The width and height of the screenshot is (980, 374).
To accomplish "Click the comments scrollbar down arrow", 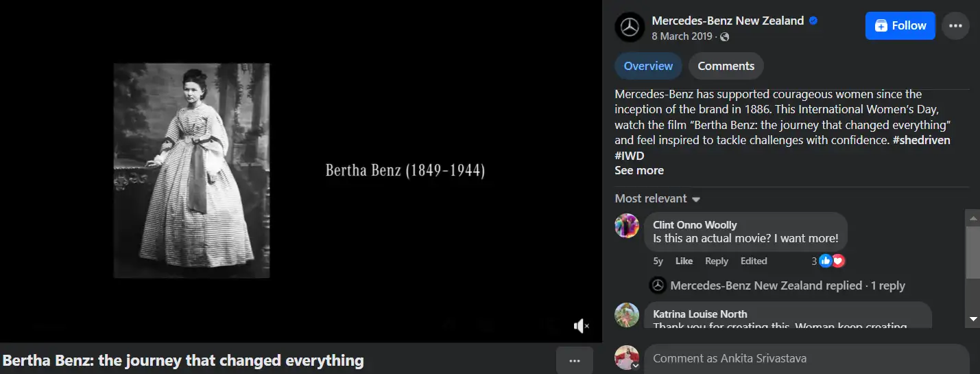I will 972,319.
